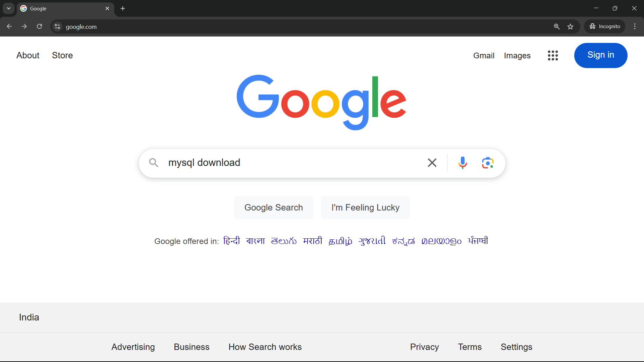Switch Google to മലയാളം language
The height and width of the screenshot is (362, 644).
coord(441,241)
